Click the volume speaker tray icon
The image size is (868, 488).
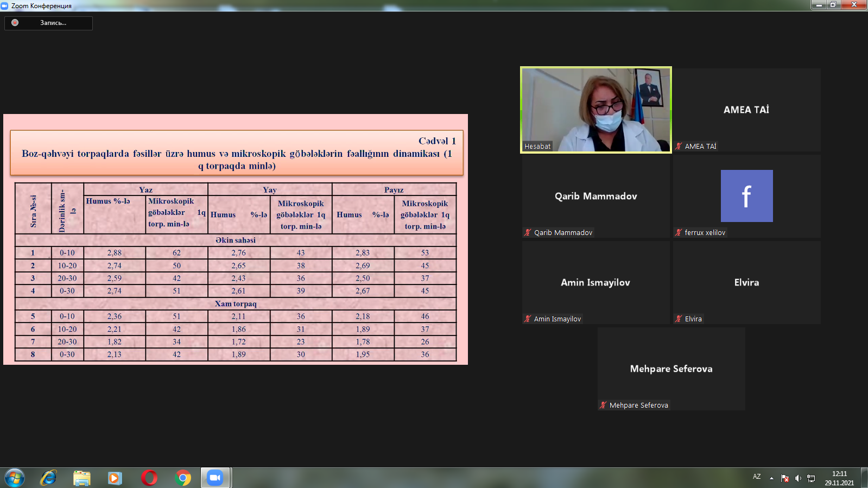[x=798, y=478]
